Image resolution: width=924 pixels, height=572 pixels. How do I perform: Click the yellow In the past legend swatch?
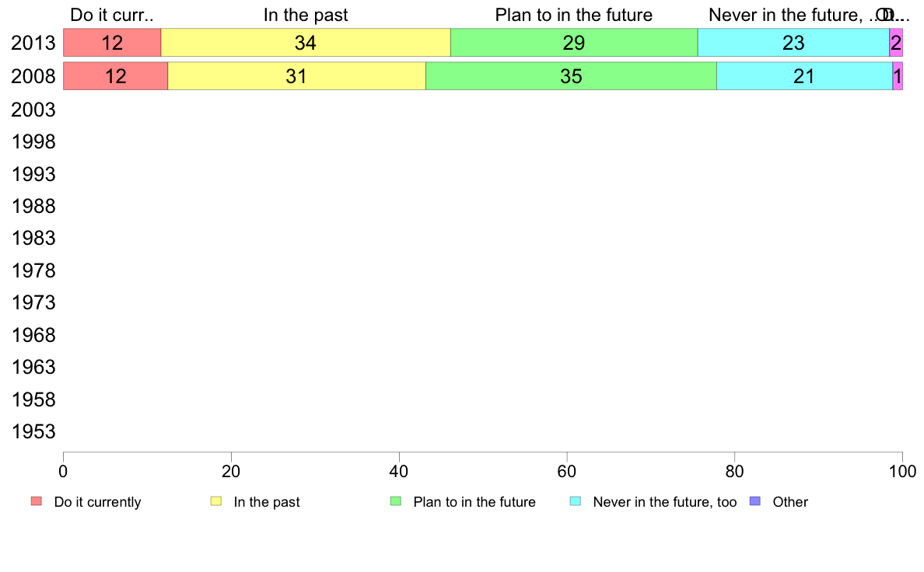[x=216, y=501]
